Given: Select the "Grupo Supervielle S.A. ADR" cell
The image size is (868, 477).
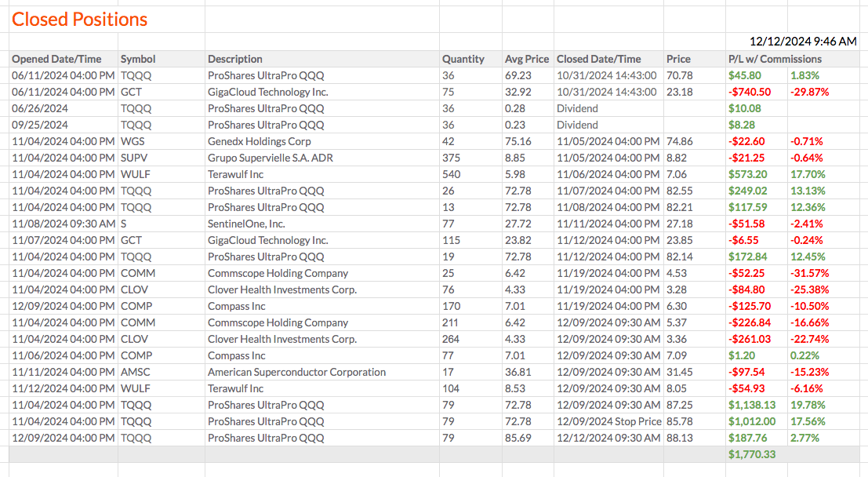Looking at the screenshot, I should coord(270,158).
